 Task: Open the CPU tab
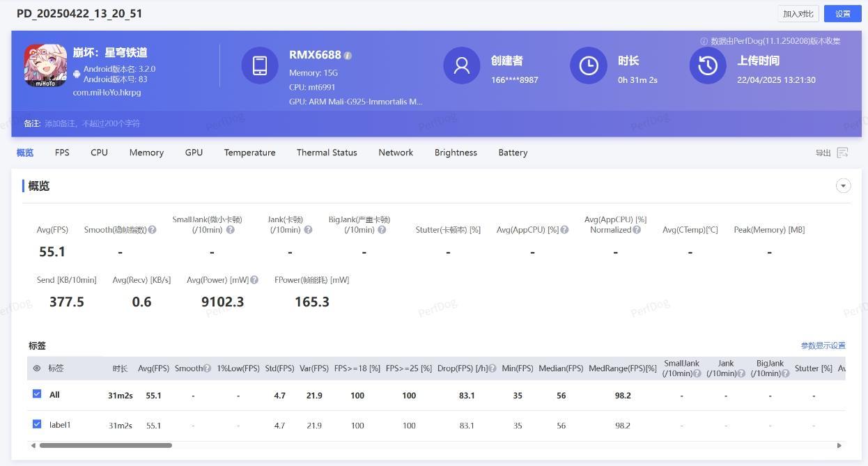[99, 153]
